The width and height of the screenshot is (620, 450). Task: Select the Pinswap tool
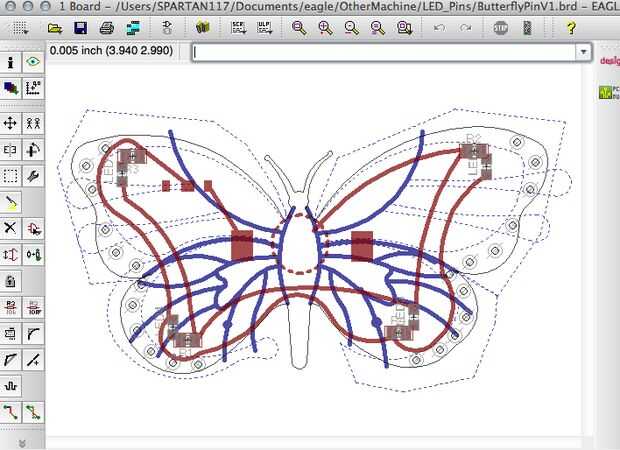point(11,255)
